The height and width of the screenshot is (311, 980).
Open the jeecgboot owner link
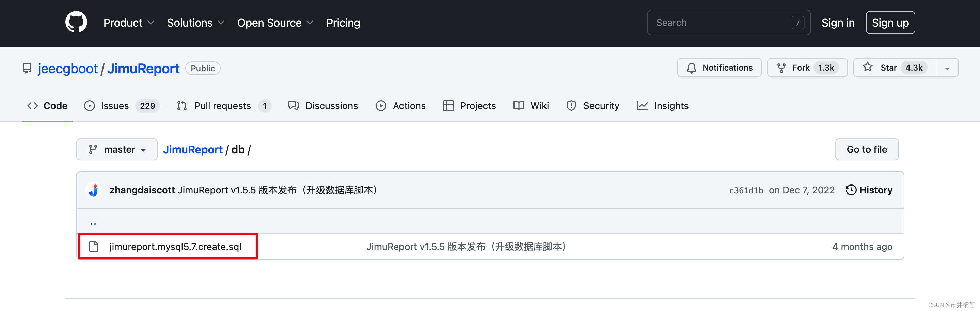tap(68, 69)
